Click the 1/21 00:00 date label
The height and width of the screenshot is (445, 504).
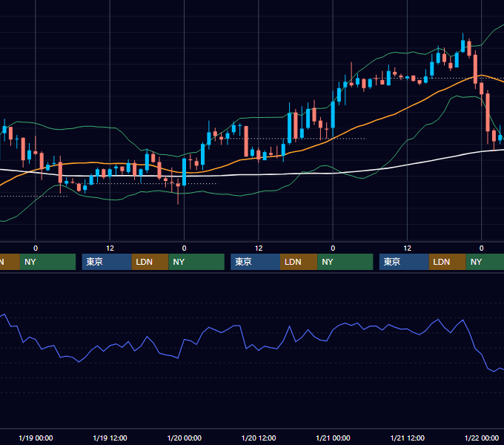[333, 438]
